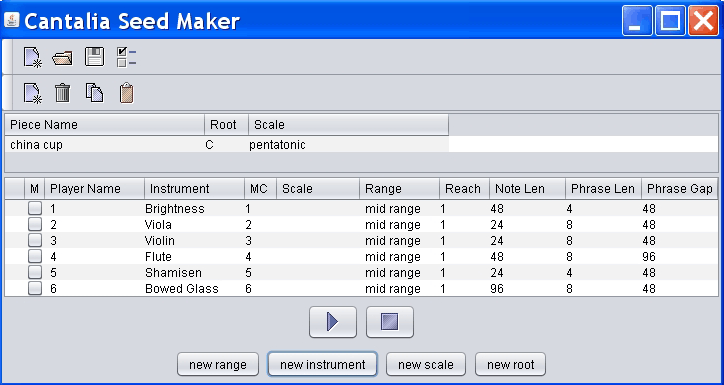Select Reach value in Shamisen row
The width and height of the screenshot is (724, 385).
(465, 272)
